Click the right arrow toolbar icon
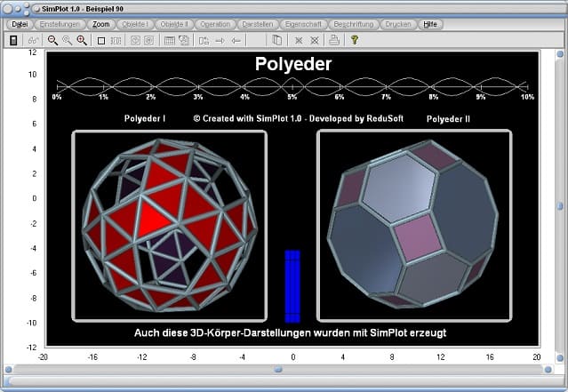Screen dimensions: 568x392 click(x=220, y=40)
